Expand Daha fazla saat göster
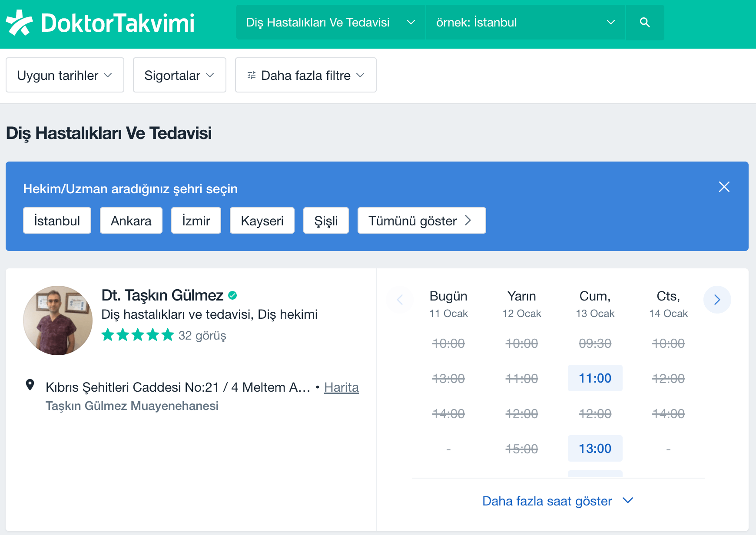 pos(558,501)
